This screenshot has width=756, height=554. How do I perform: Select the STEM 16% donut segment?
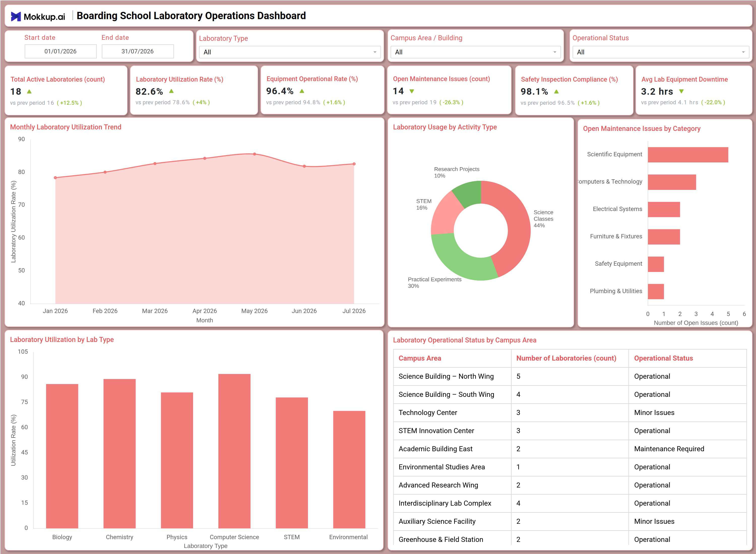click(x=446, y=215)
